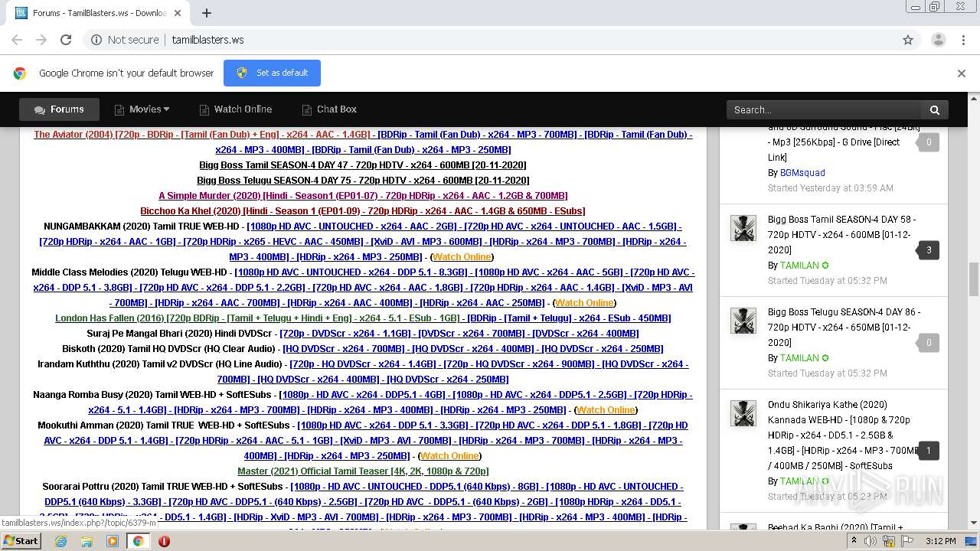Click avatar beside Ondu Shikariya Kathe topic
Image resolution: width=980 pixels, height=551 pixels.
coord(743,413)
